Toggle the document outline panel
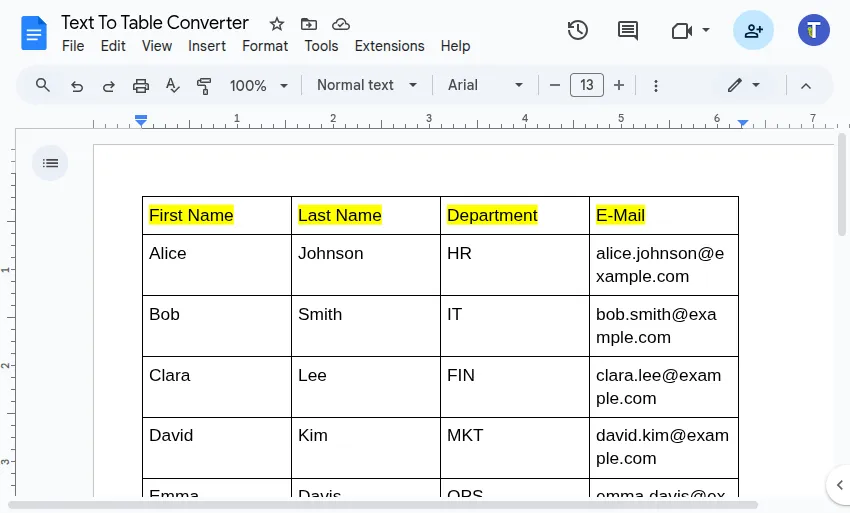The image size is (850, 513). (51, 163)
